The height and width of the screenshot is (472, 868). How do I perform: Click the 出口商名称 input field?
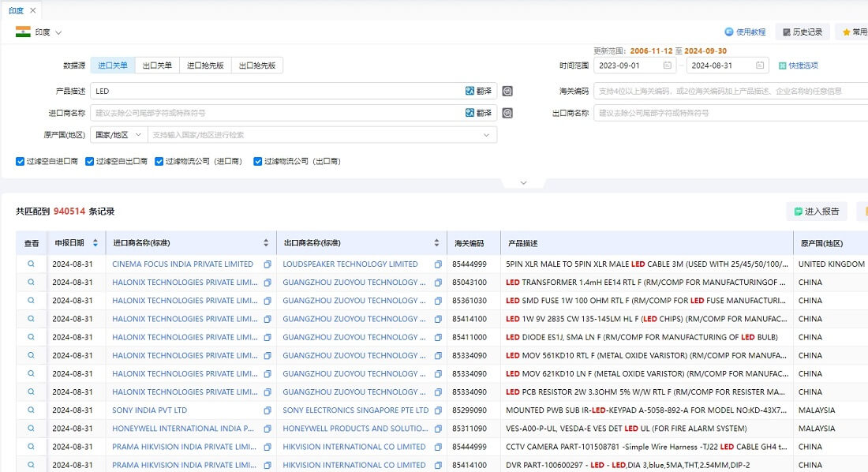[731, 113]
